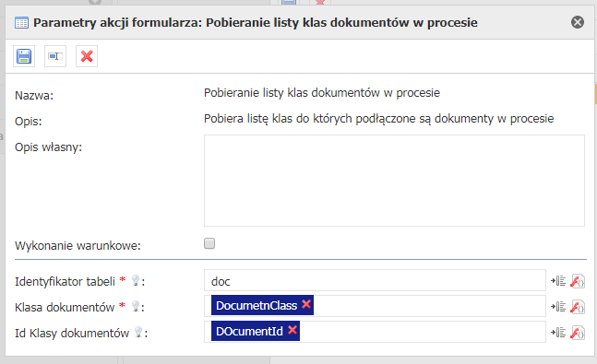The width and height of the screenshot is (597, 364).
Task: Enable the Wykonanie warunkowe checkbox
Action: tap(209, 243)
